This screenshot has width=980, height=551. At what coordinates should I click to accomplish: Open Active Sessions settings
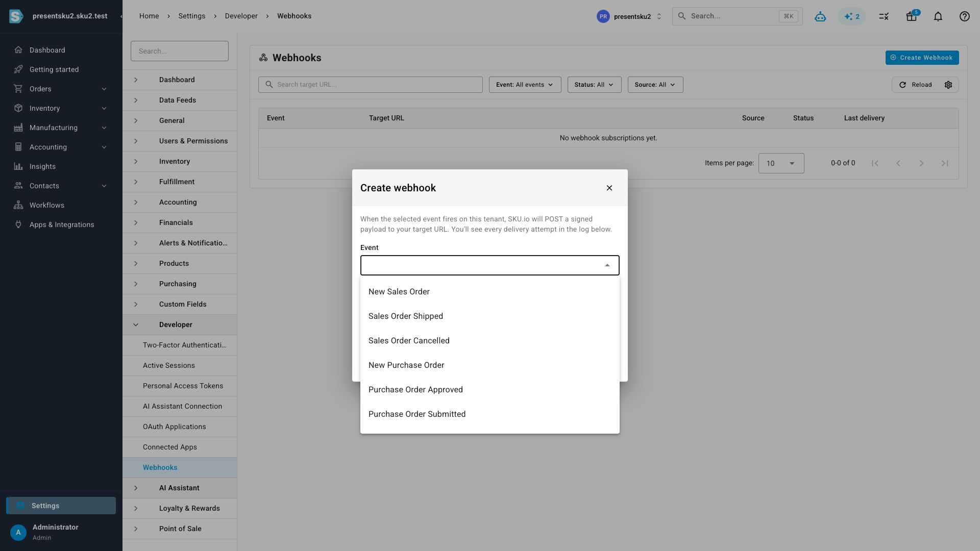[x=180, y=365]
